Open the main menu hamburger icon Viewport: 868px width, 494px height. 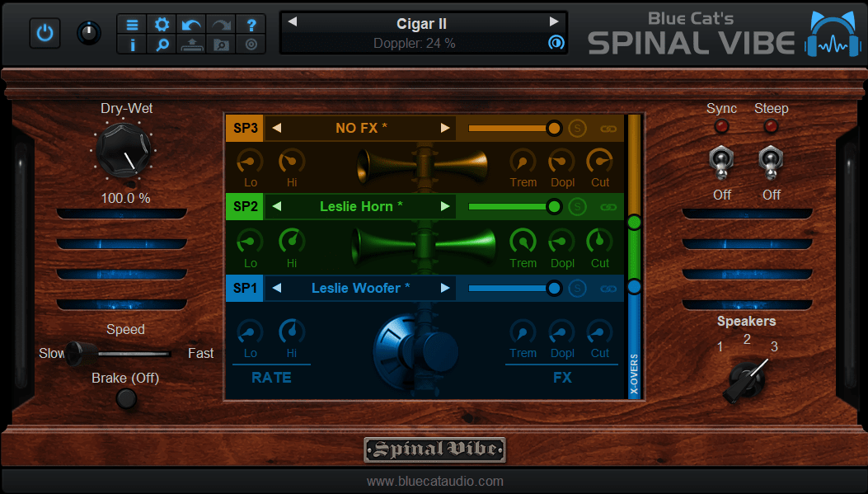pos(132,25)
